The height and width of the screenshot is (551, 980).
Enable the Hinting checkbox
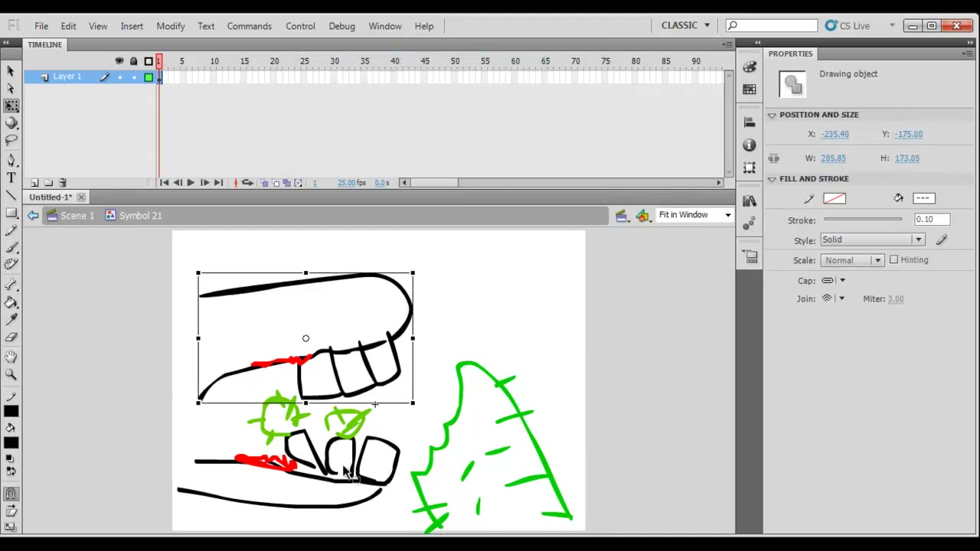click(x=893, y=260)
